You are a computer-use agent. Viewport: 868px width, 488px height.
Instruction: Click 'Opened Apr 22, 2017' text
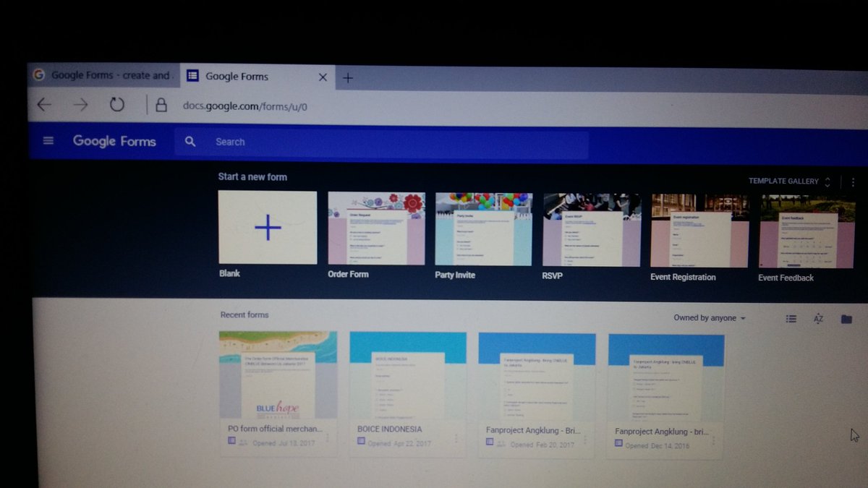click(x=399, y=443)
